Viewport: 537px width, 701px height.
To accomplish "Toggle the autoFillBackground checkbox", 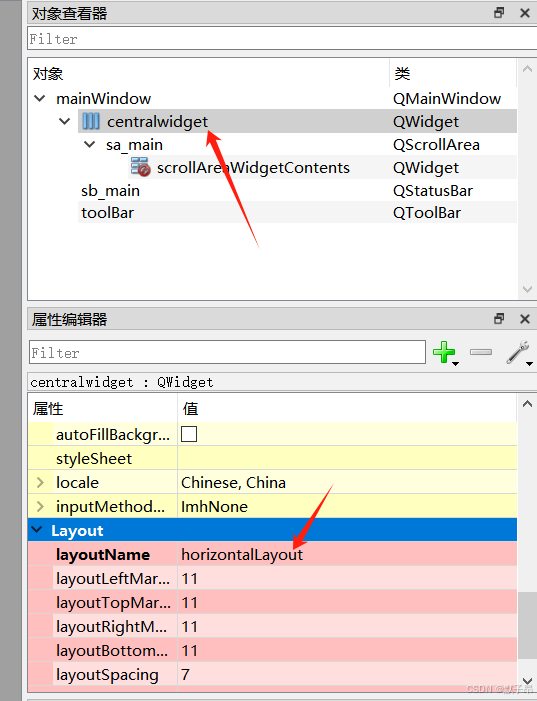I will point(189,434).
